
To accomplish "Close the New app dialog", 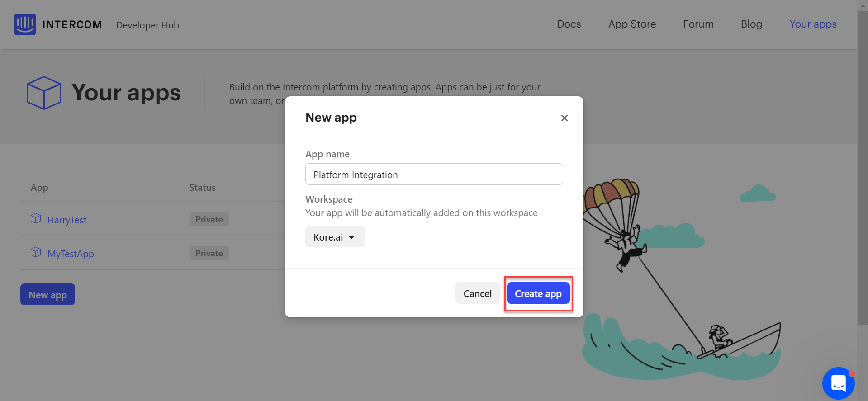I will click(564, 118).
